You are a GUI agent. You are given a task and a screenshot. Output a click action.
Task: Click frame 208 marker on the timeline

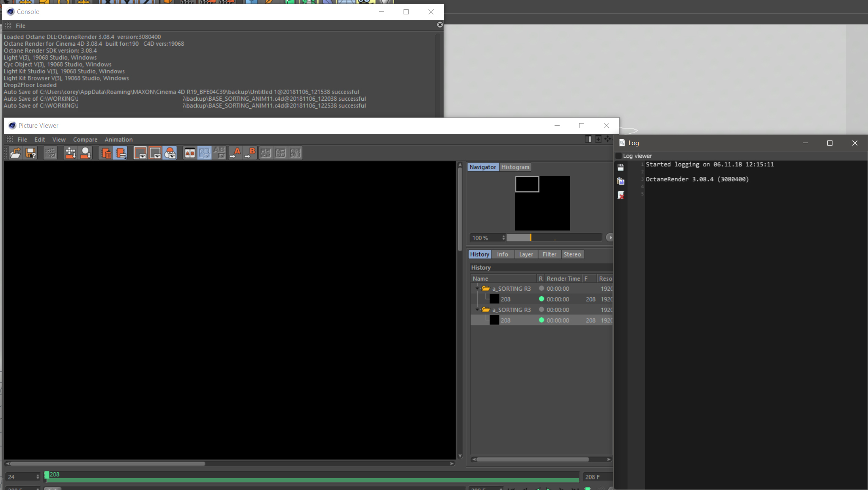tap(47, 475)
